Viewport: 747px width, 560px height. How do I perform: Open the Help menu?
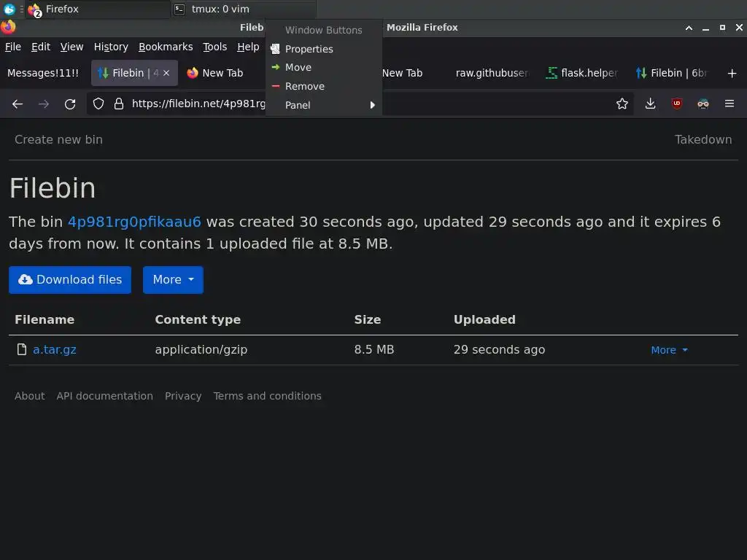coord(248,47)
